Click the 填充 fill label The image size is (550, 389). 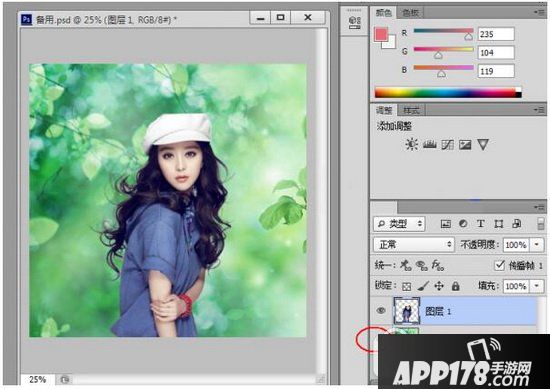[x=488, y=286]
